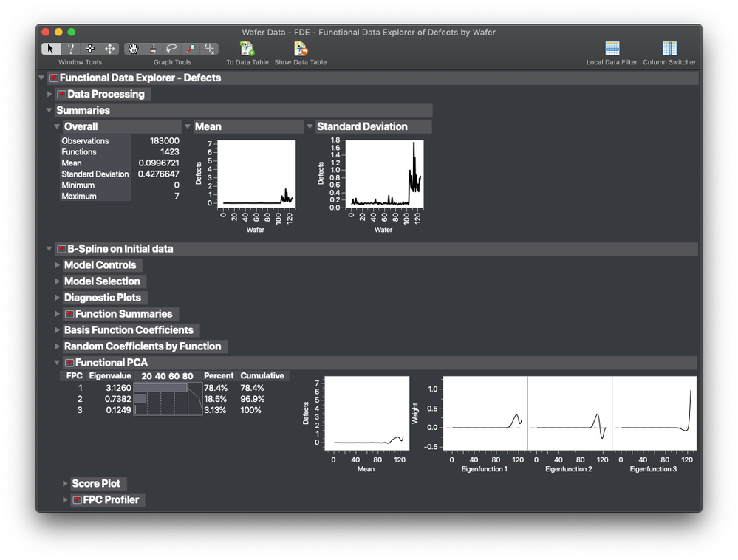Image resolution: width=738 pixels, height=560 pixels.
Task: Open red triangle menu beside Functional PCA
Action: point(69,363)
